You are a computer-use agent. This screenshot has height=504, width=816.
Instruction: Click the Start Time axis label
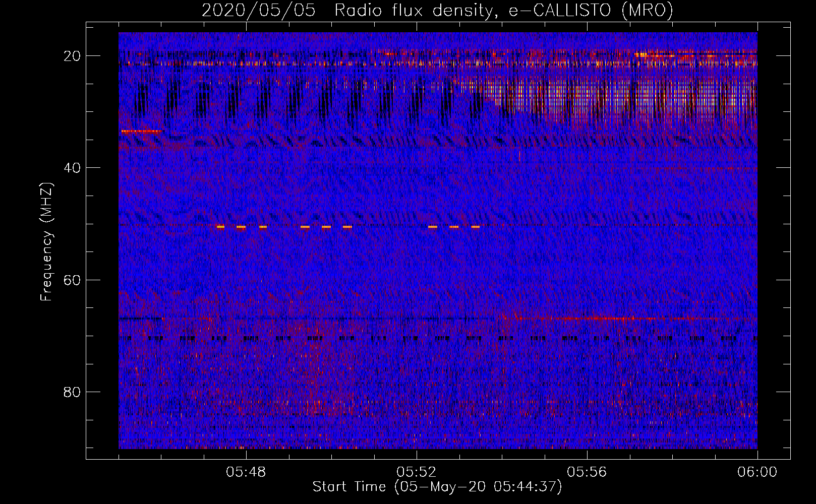[x=437, y=487]
